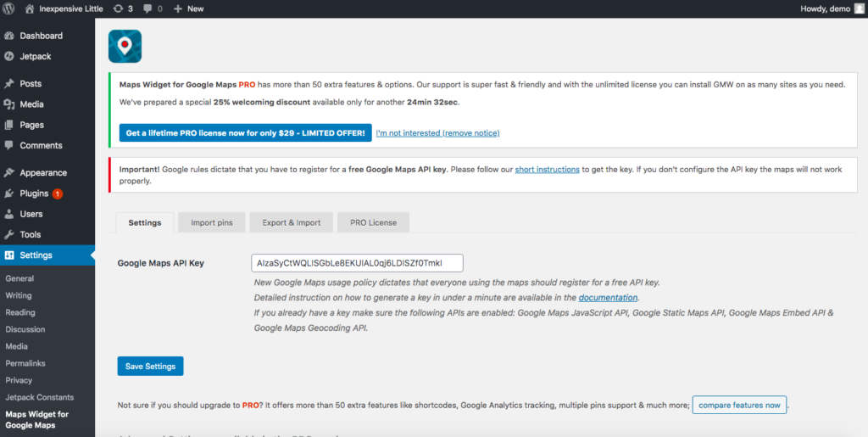Click the Plugins update count badge
This screenshot has height=437, width=868.
click(58, 193)
